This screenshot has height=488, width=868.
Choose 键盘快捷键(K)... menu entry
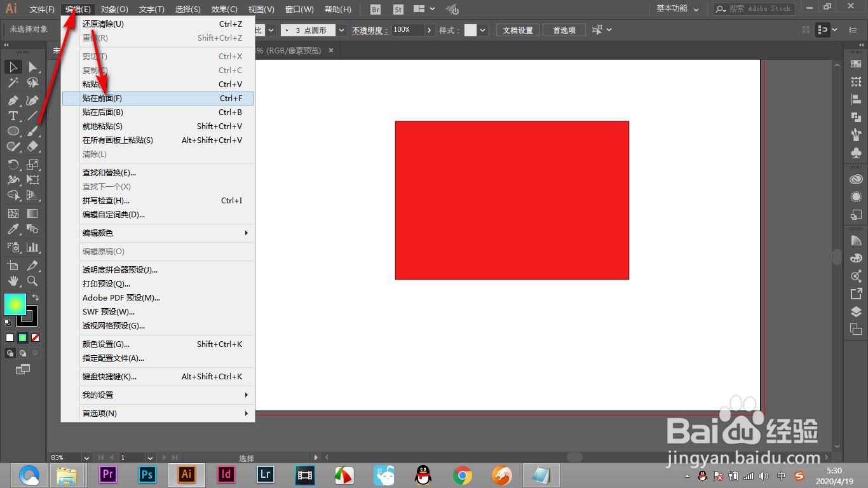tap(158, 377)
